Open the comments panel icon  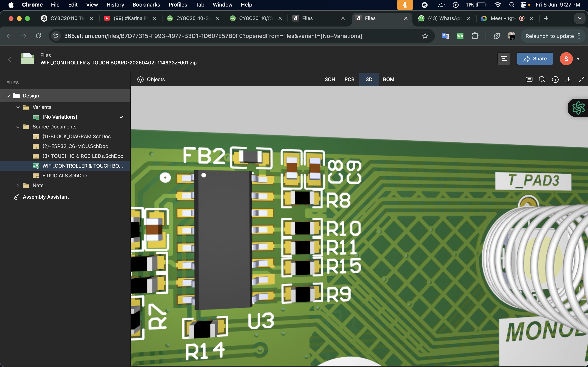[x=529, y=79]
